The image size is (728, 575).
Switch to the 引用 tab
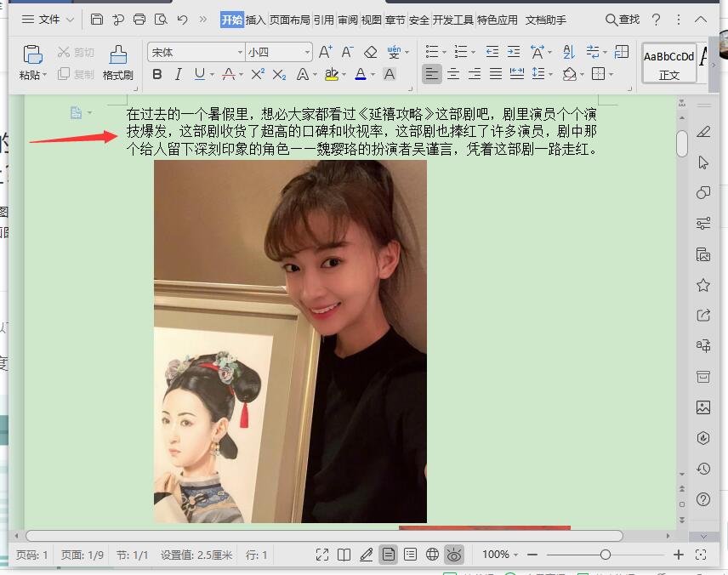pos(324,20)
